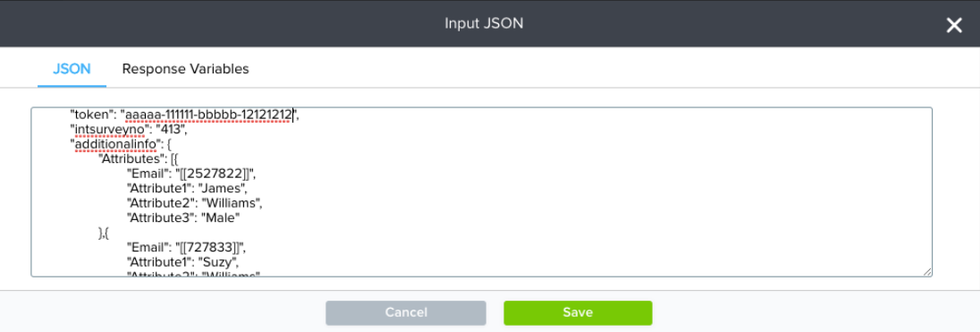Switch to the JSON tab
The width and height of the screenshot is (980, 332).
coord(72,69)
